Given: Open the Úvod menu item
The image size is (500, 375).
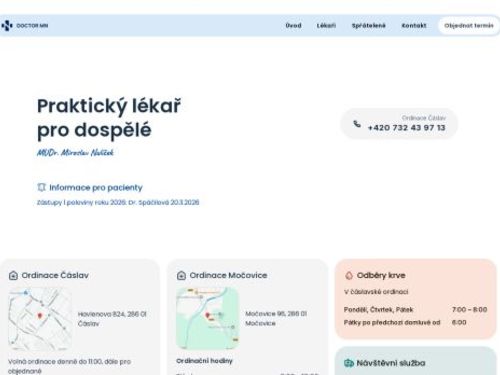Looking at the screenshot, I should (293, 26).
